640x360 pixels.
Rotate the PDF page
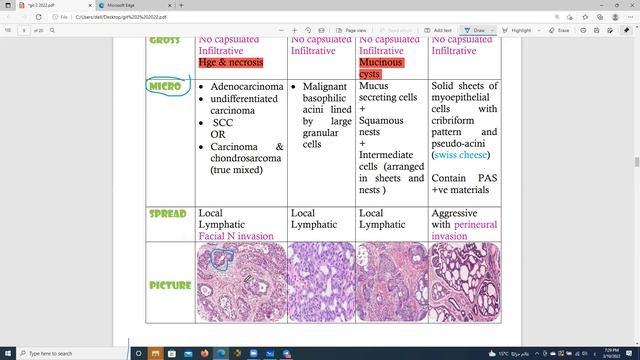[308, 30]
